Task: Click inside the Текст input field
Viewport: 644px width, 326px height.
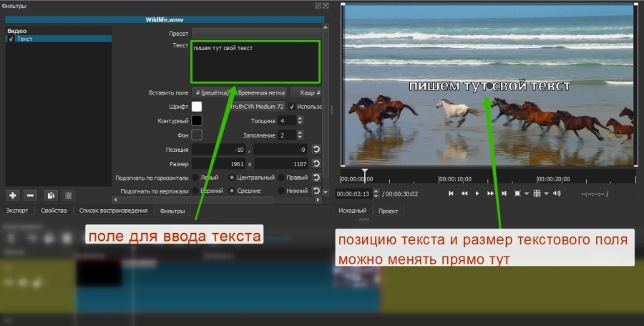Action: pyautogui.click(x=255, y=62)
